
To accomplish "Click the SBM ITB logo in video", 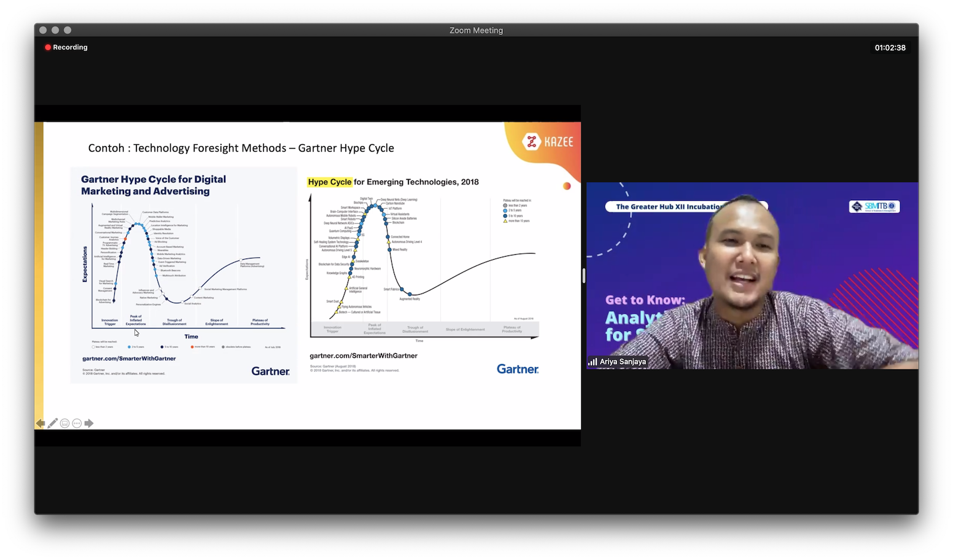I will (874, 206).
